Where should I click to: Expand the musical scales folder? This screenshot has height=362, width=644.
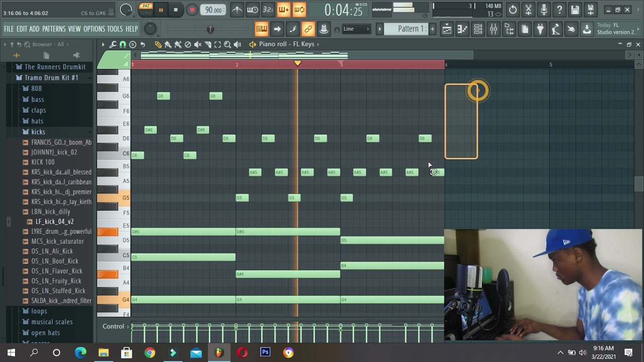click(x=52, y=322)
